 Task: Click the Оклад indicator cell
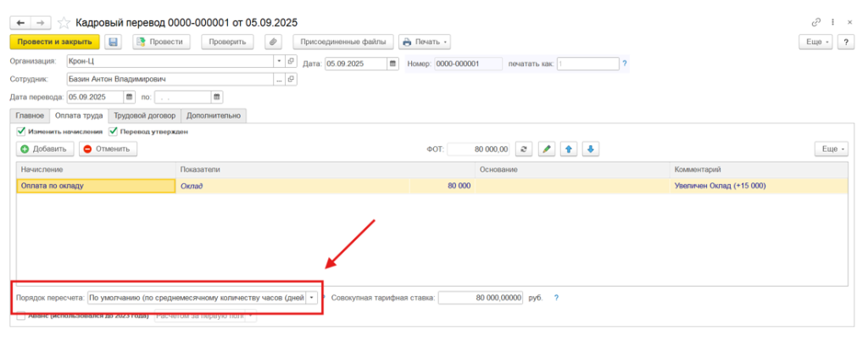[x=292, y=186]
